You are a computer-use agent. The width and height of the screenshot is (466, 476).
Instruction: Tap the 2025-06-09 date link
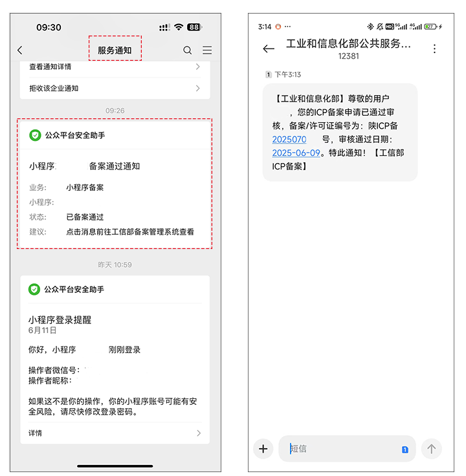click(296, 153)
